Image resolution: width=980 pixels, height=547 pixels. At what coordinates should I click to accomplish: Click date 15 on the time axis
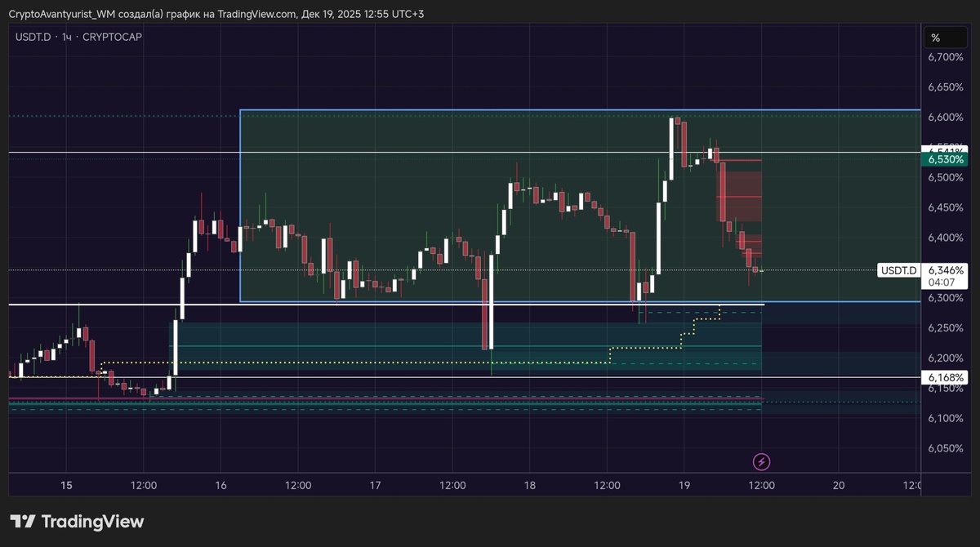pyautogui.click(x=66, y=485)
